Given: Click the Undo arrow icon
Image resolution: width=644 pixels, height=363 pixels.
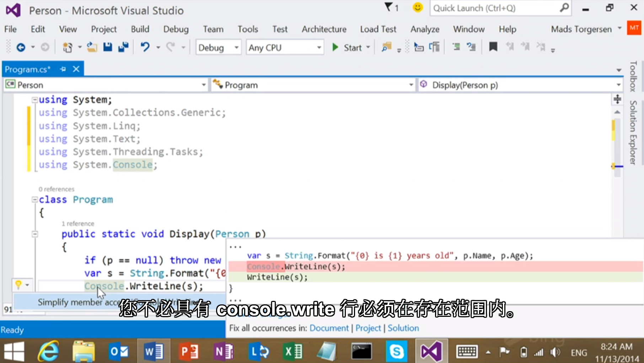Looking at the screenshot, I should tap(145, 47).
